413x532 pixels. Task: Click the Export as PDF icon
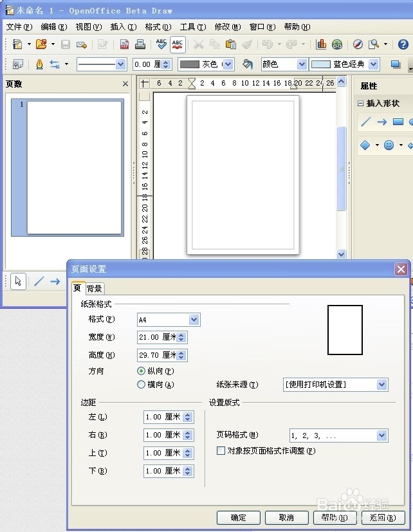tap(124, 44)
